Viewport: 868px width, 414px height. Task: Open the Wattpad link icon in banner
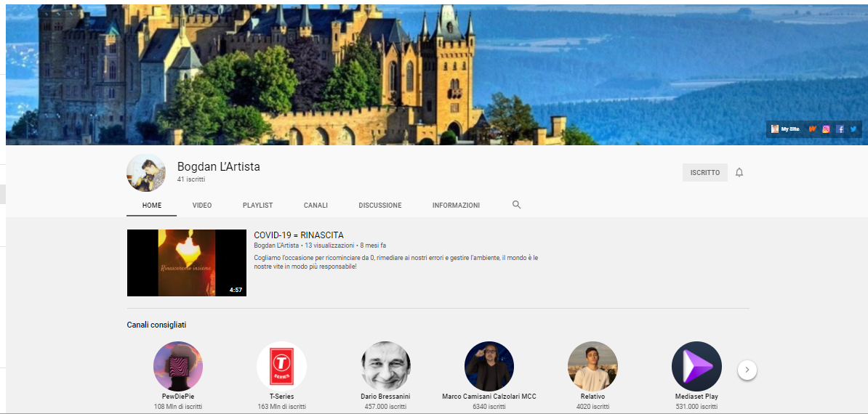coord(813,129)
